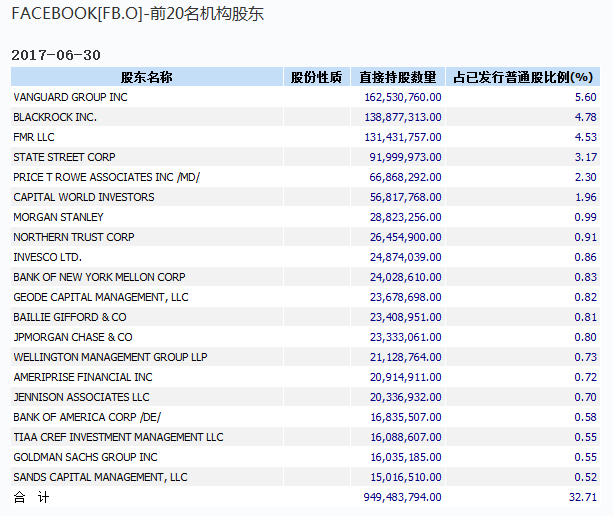Select share count 23,408,951.00
Screen dimensions: 613x516
(405, 317)
